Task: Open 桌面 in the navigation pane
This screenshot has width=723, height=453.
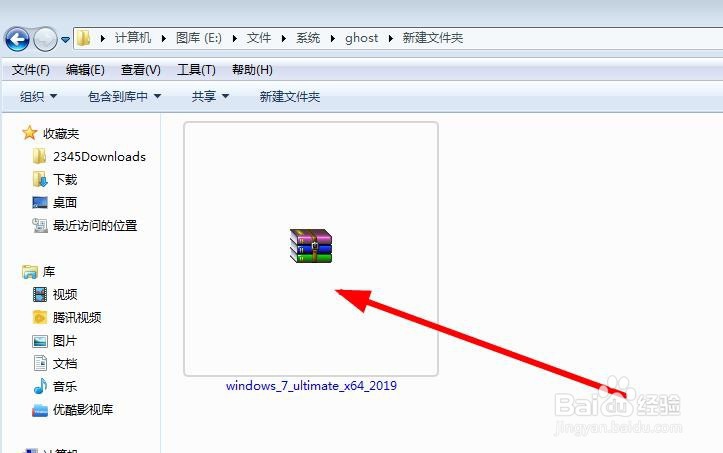Action: point(65,203)
